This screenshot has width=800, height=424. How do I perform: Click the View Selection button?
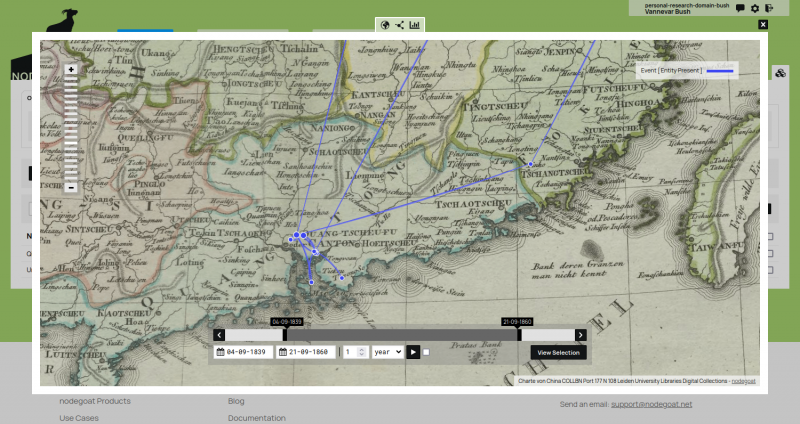point(558,353)
